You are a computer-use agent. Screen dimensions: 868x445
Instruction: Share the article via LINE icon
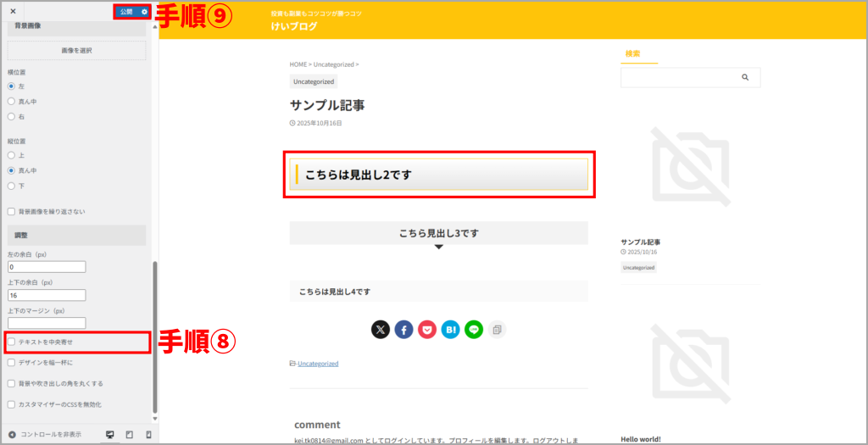click(x=474, y=330)
